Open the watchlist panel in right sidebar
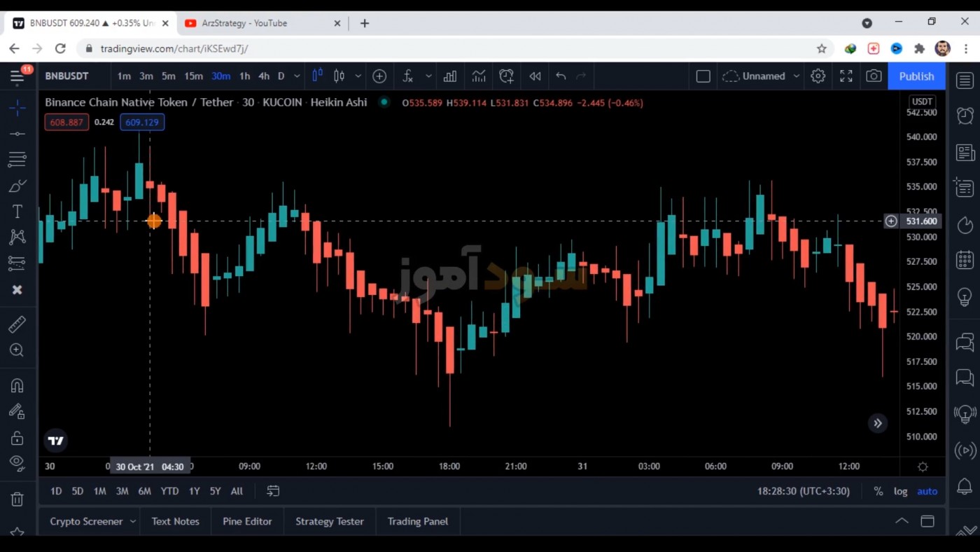The width and height of the screenshot is (980, 552). [x=965, y=80]
